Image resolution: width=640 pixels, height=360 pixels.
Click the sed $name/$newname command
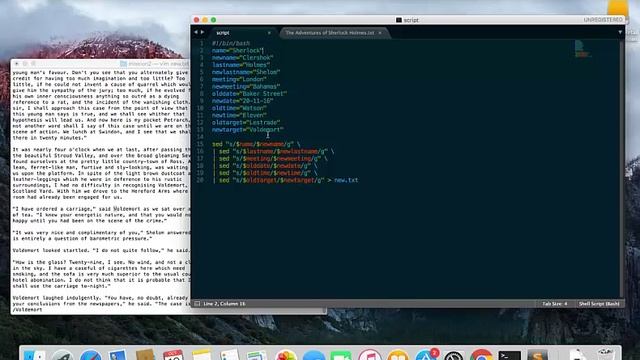(256, 144)
